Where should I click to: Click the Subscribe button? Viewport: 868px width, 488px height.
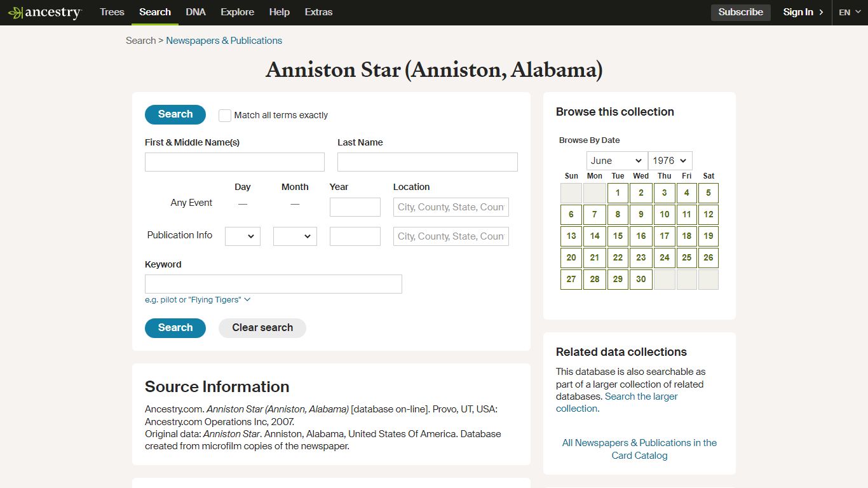point(741,12)
